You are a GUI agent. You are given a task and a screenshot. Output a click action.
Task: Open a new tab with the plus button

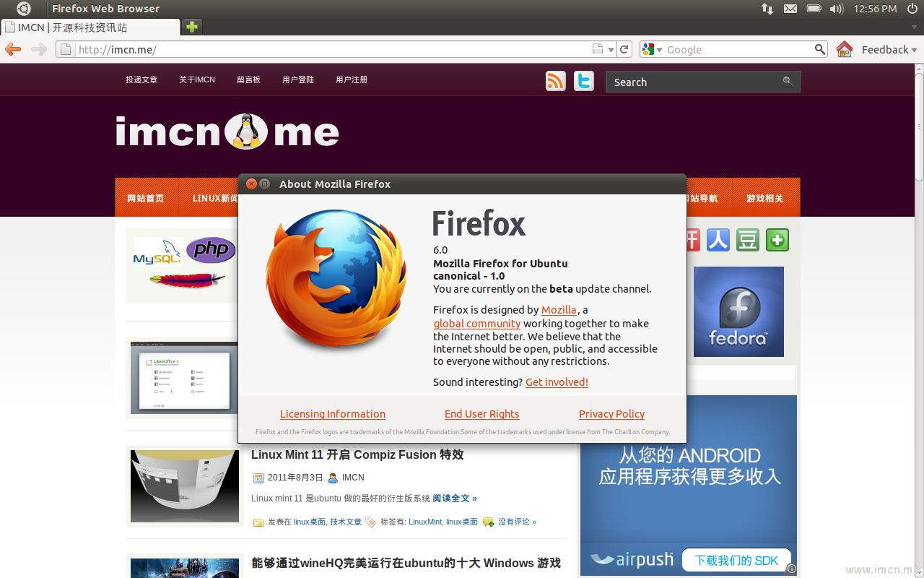click(x=191, y=27)
